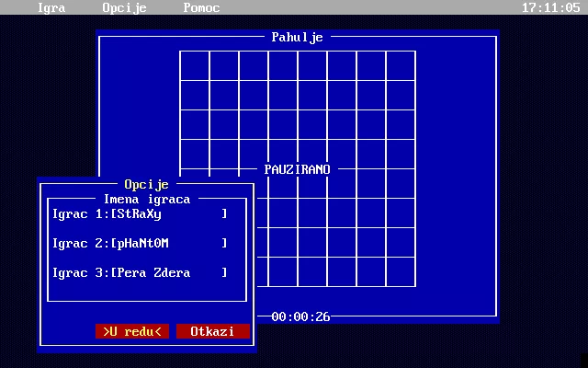Viewport: 588px width, 368px height.
Task: Open the Igra menu
Action: 51,6
